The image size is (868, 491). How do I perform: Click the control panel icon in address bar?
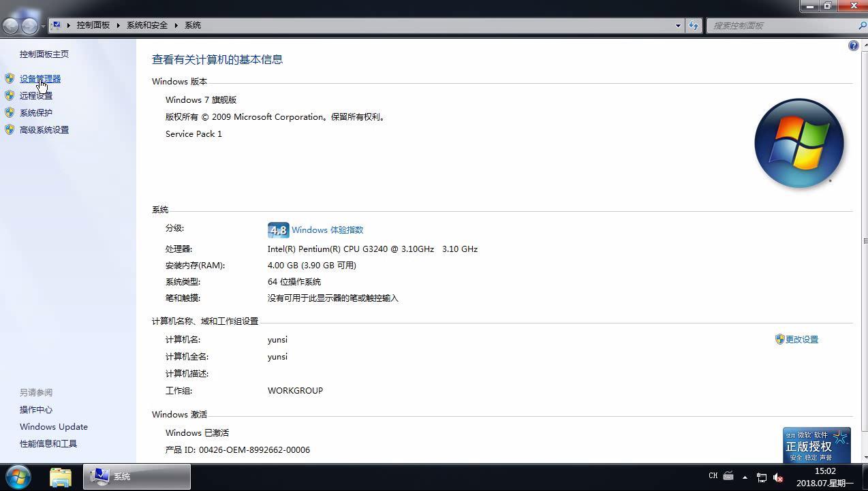pyautogui.click(x=57, y=25)
